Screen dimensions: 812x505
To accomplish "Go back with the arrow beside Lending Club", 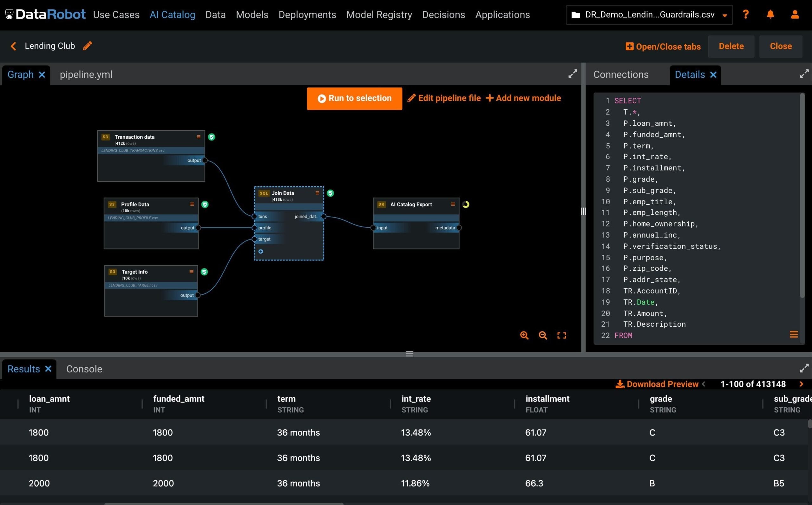I will [x=13, y=46].
